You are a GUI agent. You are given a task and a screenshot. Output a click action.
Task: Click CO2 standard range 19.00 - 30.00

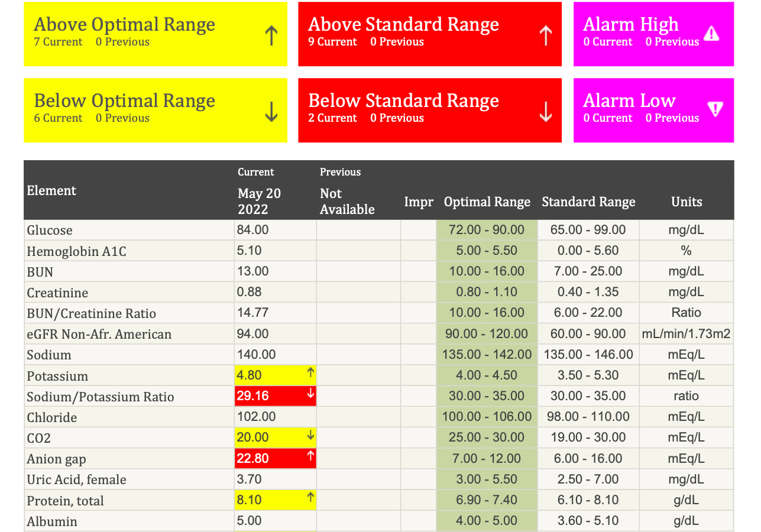(588, 437)
